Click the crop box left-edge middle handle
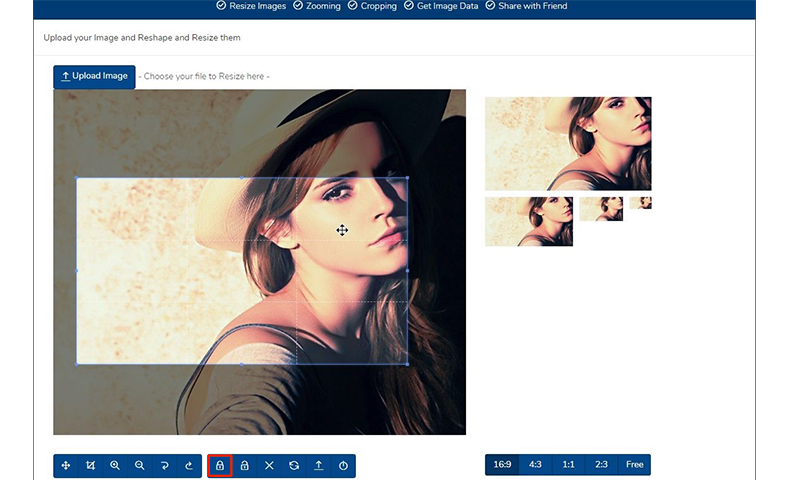The height and width of the screenshot is (480, 790). [x=77, y=271]
